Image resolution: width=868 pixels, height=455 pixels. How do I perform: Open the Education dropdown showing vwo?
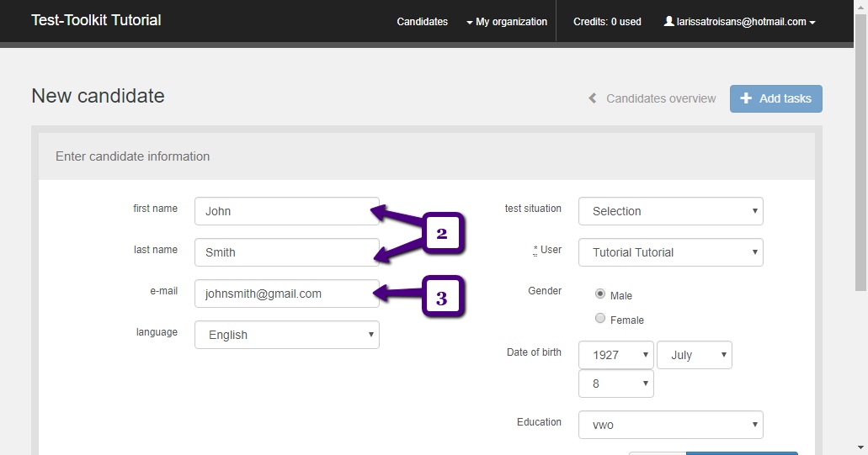point(671,425)
